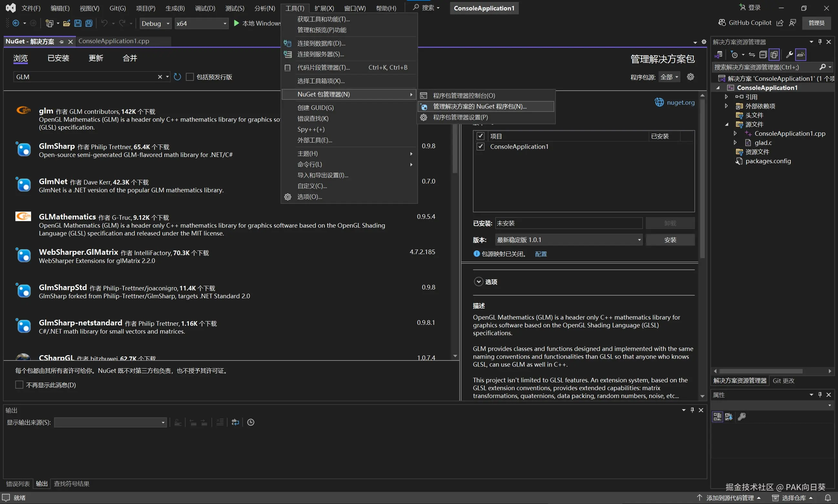Enable the 包括预发行版 checkbox
838x504 pixels.
point(190,77)
